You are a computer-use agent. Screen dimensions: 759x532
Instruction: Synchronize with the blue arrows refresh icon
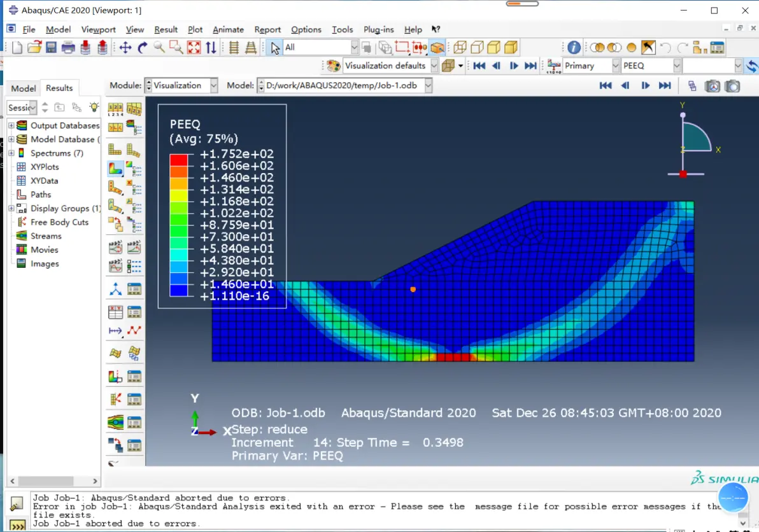pos(752,66)
